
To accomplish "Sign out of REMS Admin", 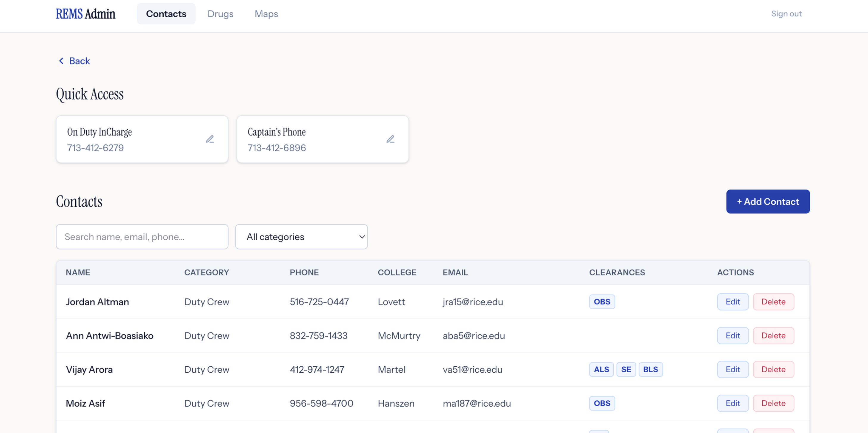I will tap(786, 14).
